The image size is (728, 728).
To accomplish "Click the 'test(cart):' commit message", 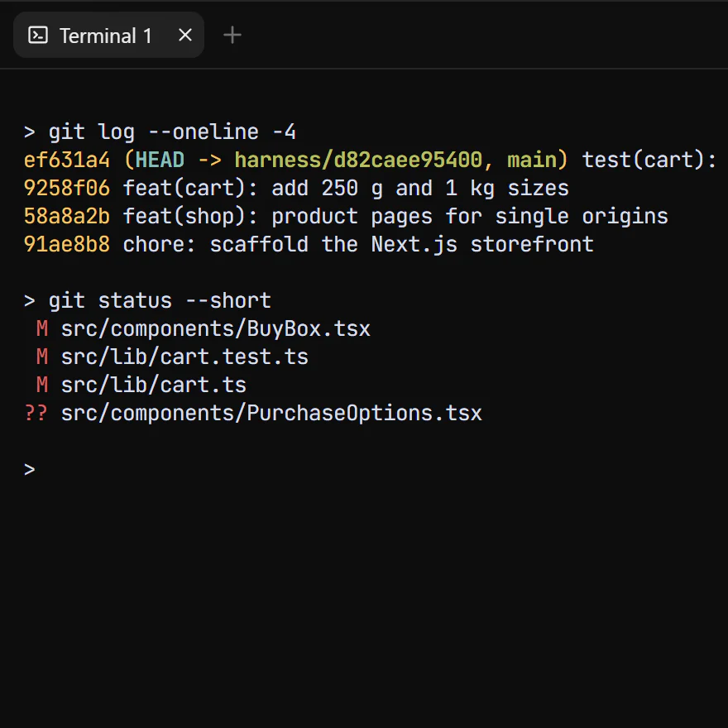I will [x=649, y=160].
